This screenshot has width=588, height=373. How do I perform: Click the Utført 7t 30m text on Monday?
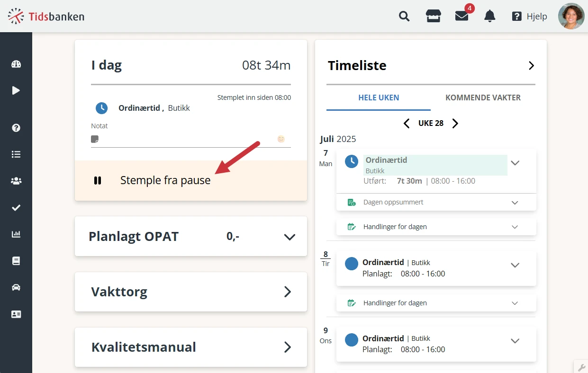pyautogui.click(x=393, y=181)
